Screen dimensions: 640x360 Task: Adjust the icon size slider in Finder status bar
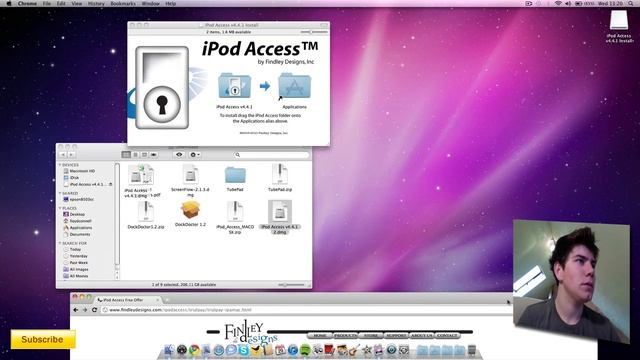click(x=291, y=284)
